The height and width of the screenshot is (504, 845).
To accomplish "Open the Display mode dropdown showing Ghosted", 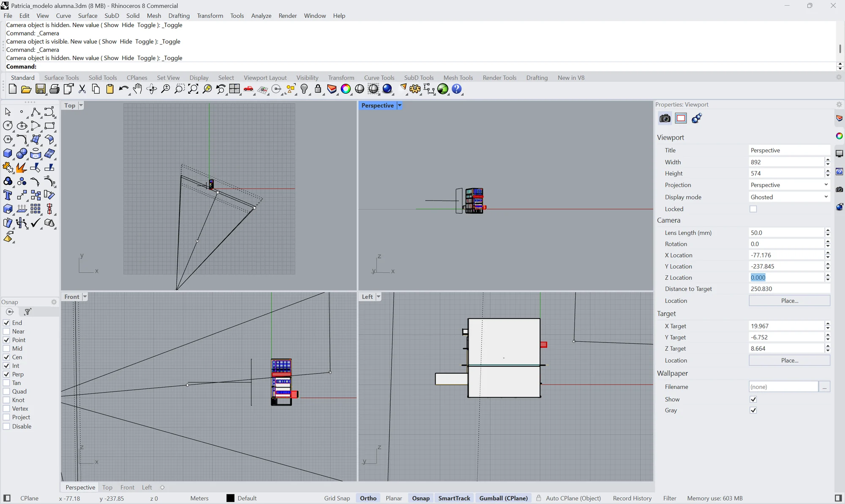I will coord(789,197).
